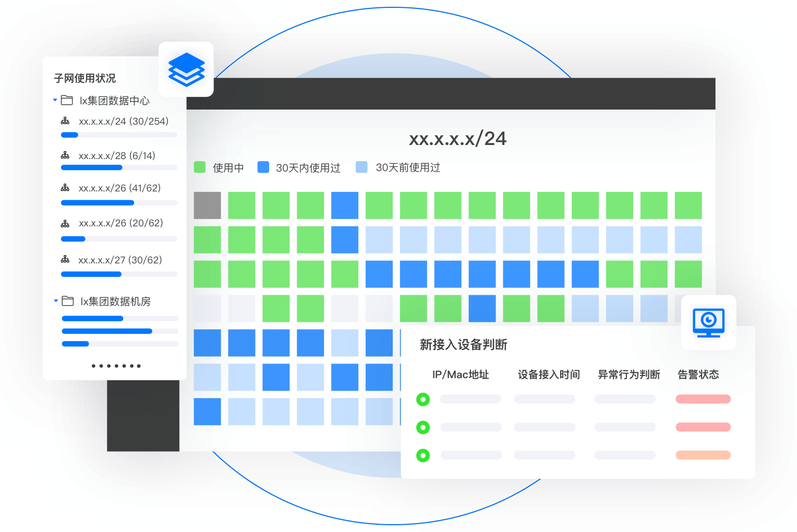Click the dotted more indicator below subnet list
797x532 pixels.
[116, 366]
